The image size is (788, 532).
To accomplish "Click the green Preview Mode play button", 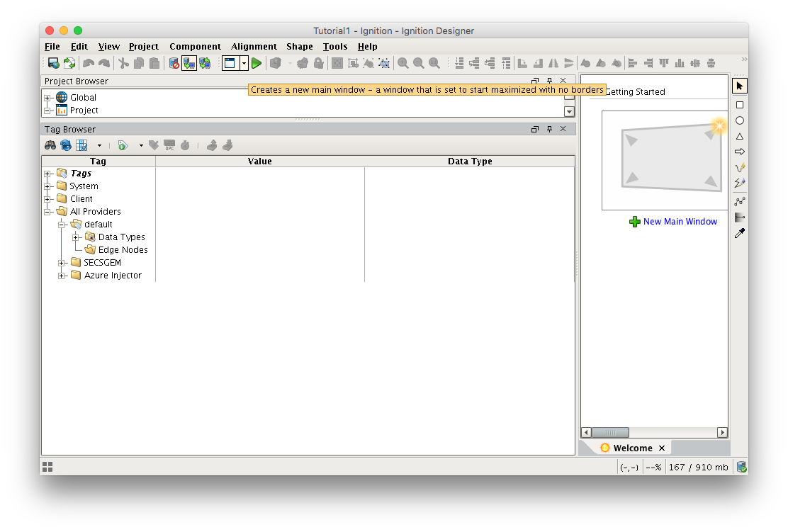I will pos(257,63).
